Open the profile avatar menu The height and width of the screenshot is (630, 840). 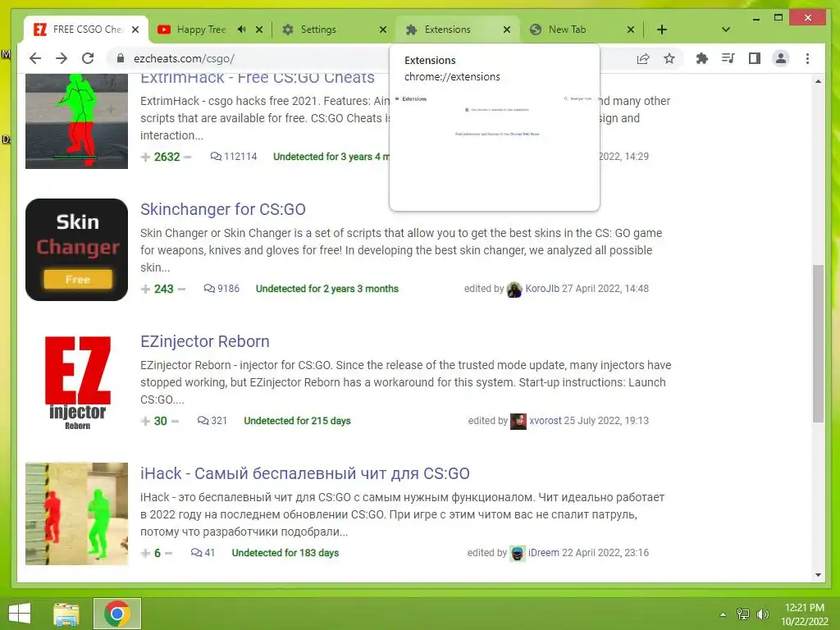point(781,58)
